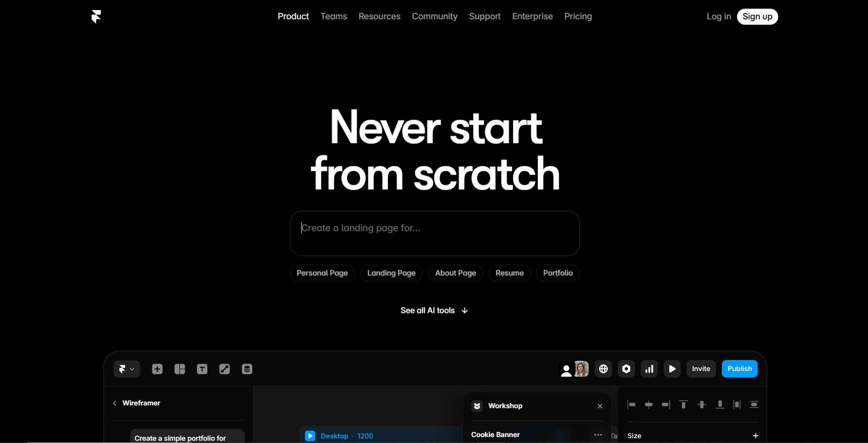
Task: Select the Text tool icon
Action: [x=202, y=369]
